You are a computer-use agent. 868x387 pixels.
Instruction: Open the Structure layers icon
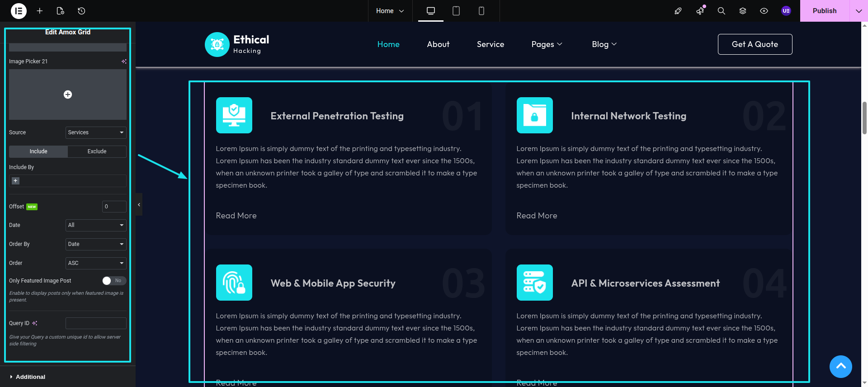(742, 11)
